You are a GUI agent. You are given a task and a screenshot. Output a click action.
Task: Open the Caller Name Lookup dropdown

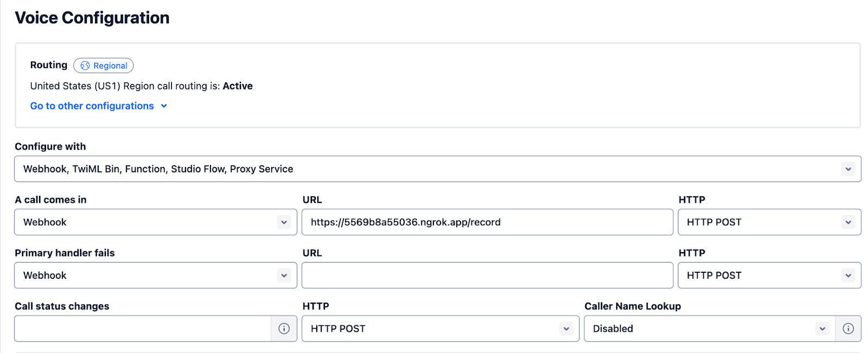coord(710,329)
